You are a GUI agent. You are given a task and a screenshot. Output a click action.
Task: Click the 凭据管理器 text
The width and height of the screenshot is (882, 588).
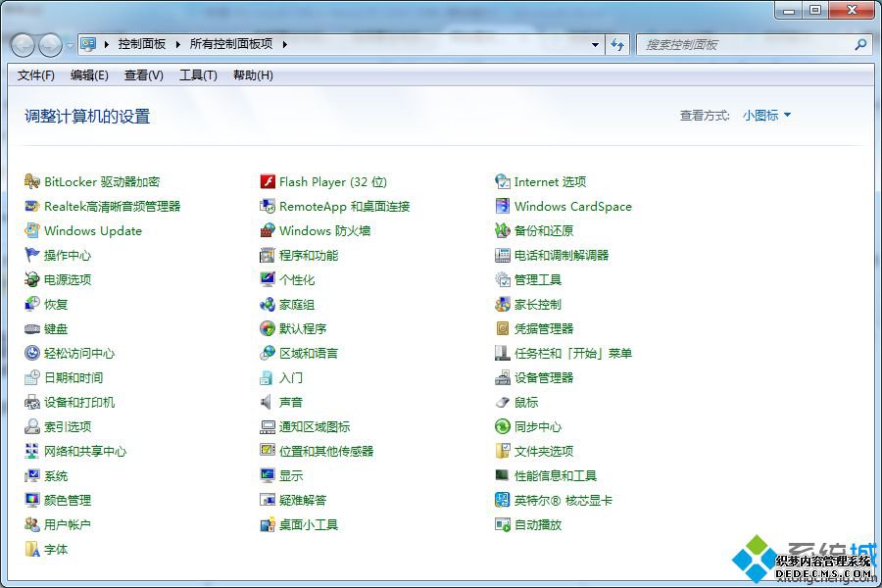click(x=544, y=328)
